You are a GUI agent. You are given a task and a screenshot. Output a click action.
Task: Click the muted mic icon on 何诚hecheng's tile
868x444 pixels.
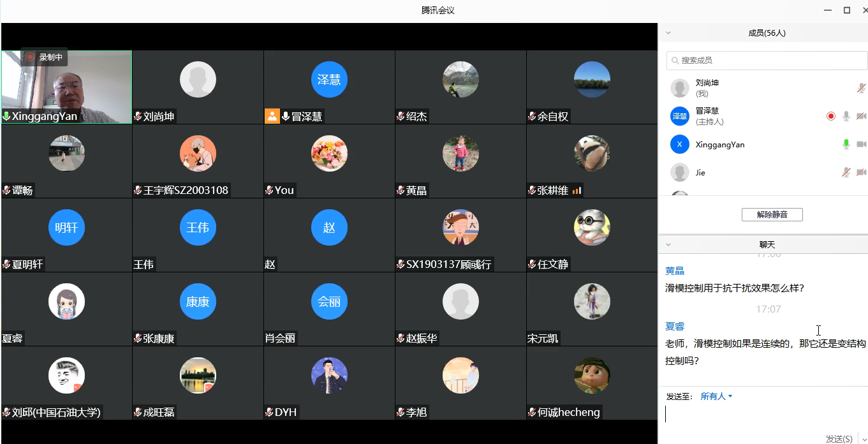pos(532,412)
